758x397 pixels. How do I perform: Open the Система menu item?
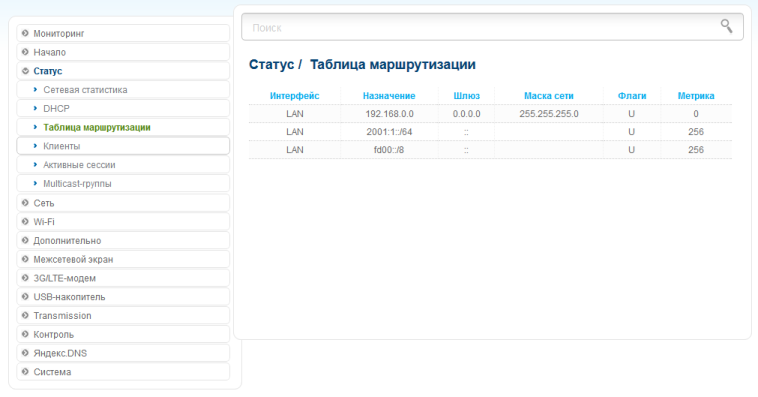click(x=123, y=372)
